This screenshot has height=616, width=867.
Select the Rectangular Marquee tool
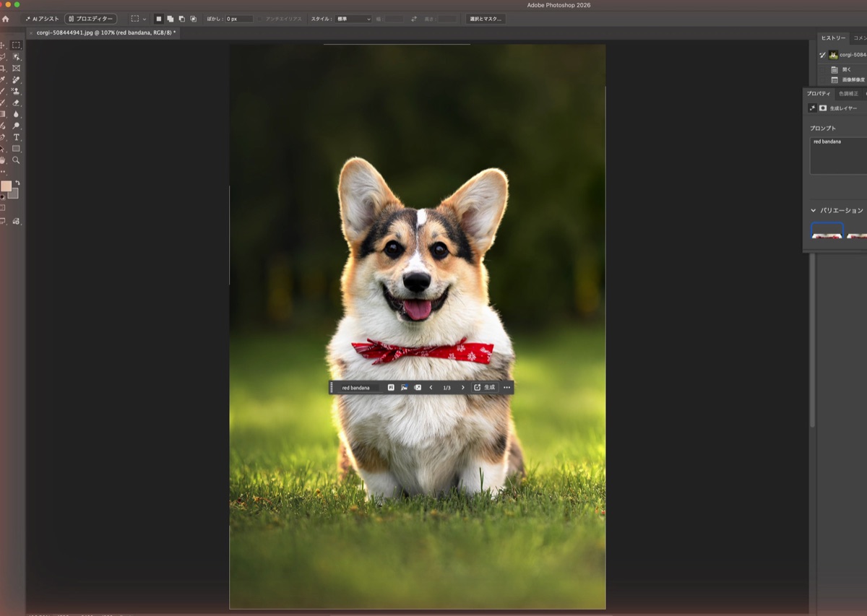(x=16, y=45)
